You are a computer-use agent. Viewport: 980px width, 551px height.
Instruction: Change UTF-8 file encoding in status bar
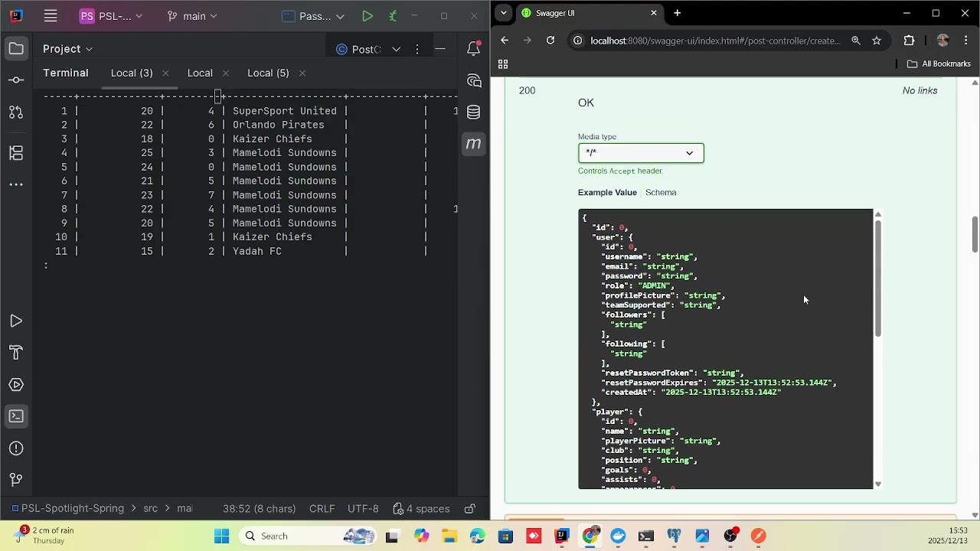coord(363,509)
